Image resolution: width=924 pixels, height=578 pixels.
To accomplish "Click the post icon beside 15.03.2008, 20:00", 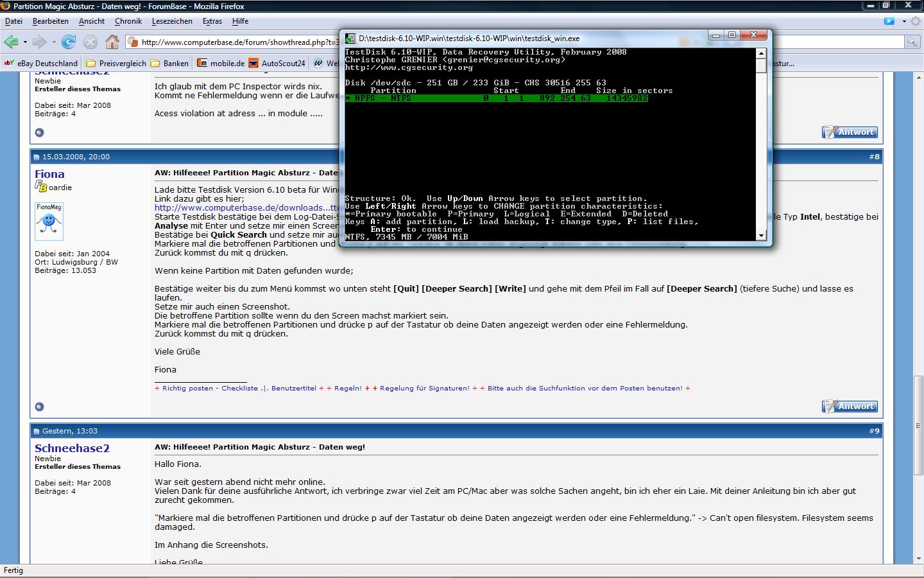I will 36,157.
